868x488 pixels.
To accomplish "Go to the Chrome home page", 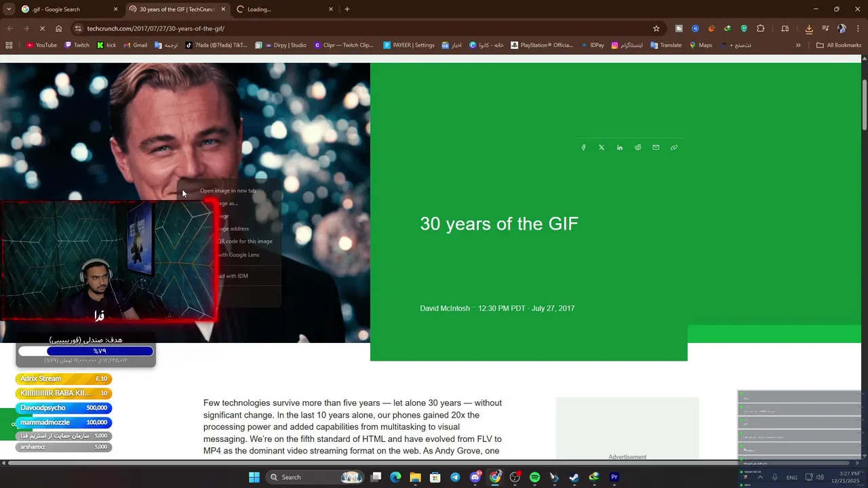I will pyautogui.click(x=58, y=28).
